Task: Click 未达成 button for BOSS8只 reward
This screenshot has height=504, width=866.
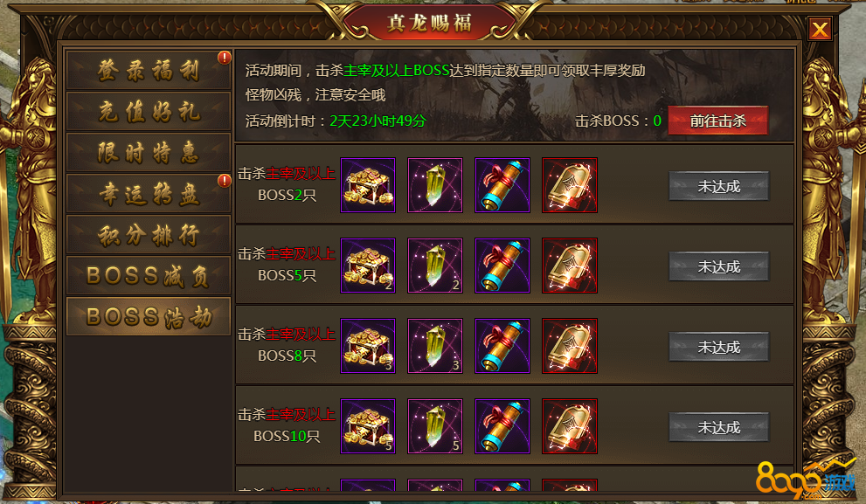Action: (x=718, y=347)
